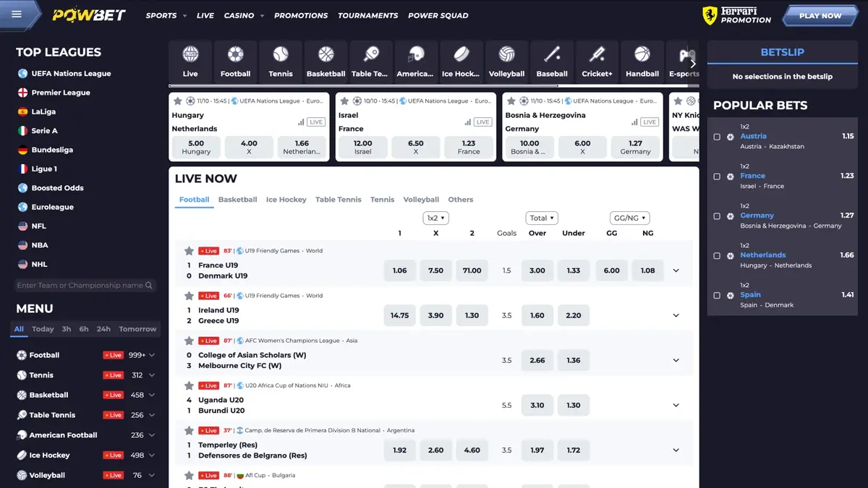
Task: Enable the Spain popular bet checkbox
Action: [717, 296]
